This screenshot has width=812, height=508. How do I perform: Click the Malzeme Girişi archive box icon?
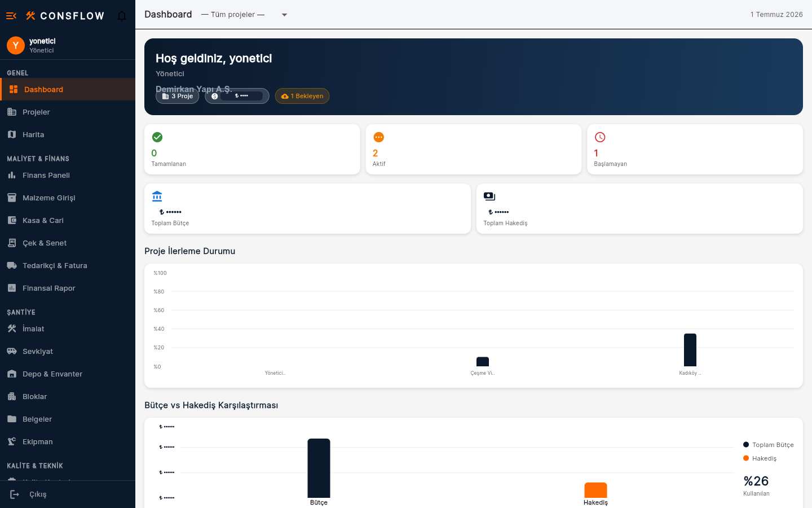(12, 198)
